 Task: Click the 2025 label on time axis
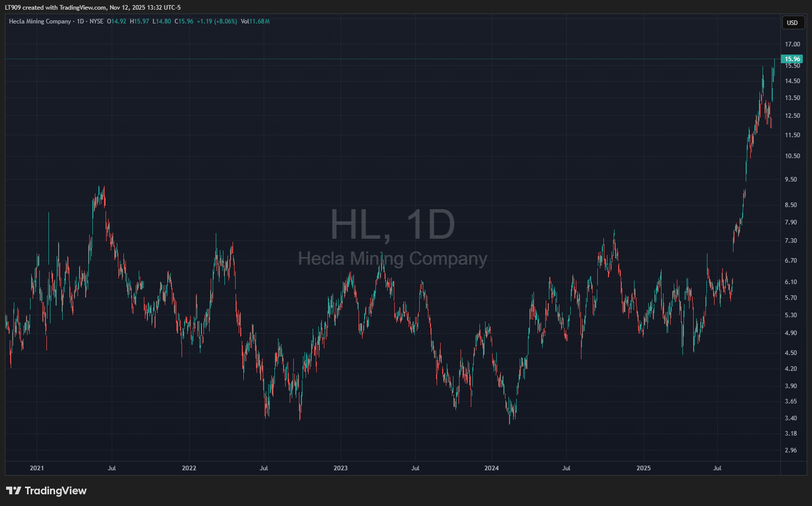pos(644,468)
